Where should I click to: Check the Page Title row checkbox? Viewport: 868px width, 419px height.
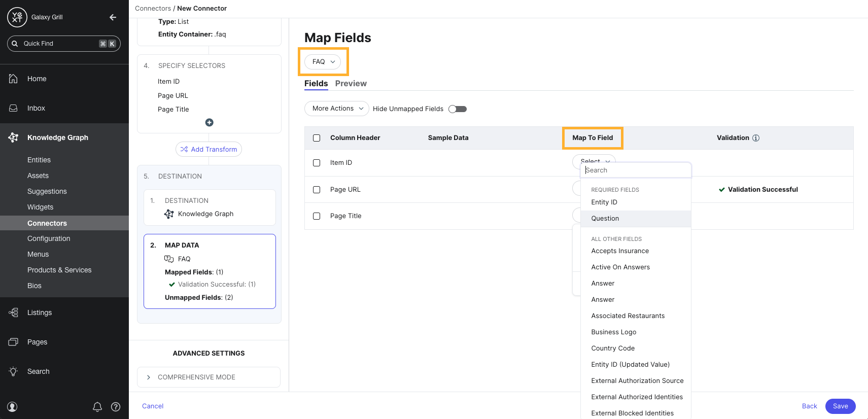(x=317, y=216)
